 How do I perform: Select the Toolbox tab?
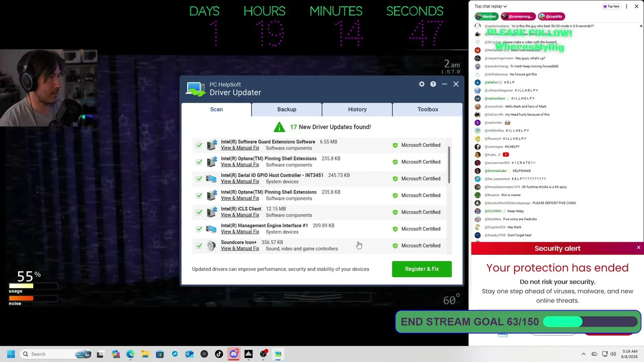[428, 109]
